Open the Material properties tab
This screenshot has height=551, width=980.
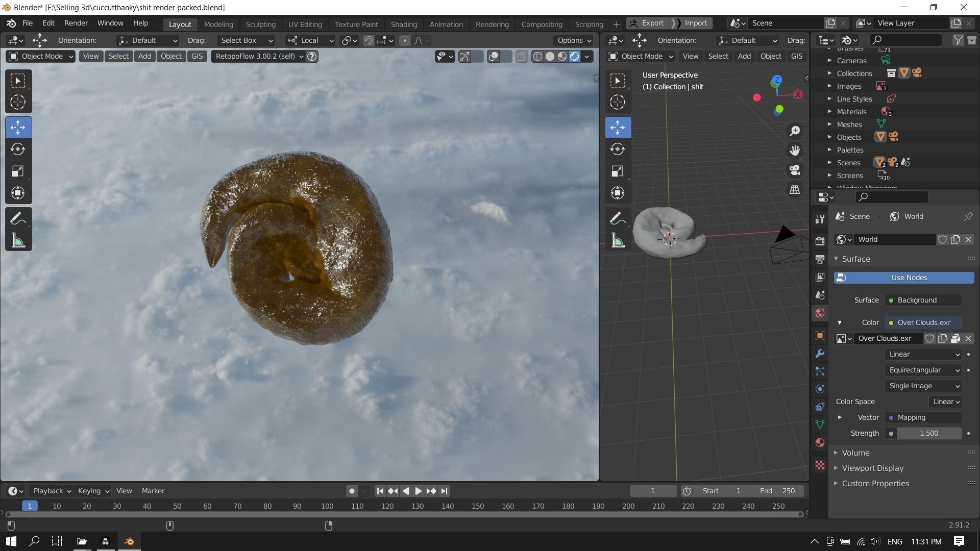point(820,442)
